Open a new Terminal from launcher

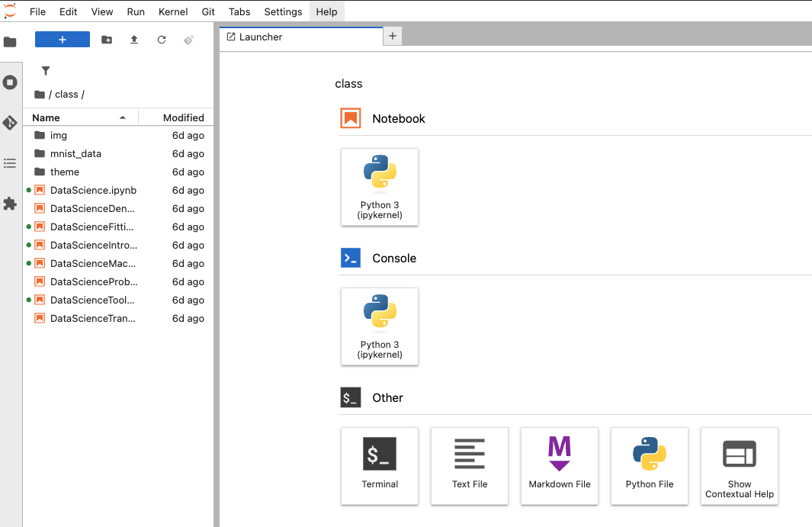click(380, 465)
